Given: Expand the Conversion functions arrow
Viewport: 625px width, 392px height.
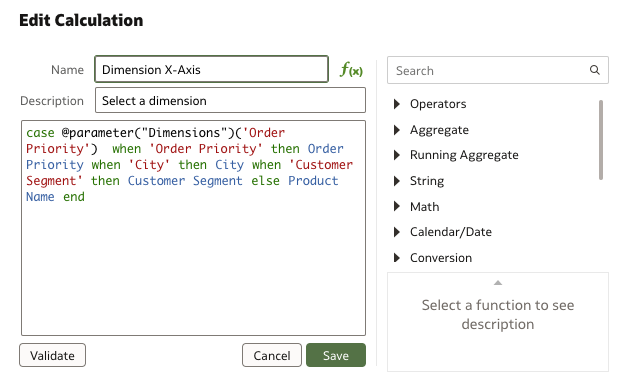Looking at the screenshot, I should (x=397, y=258).
